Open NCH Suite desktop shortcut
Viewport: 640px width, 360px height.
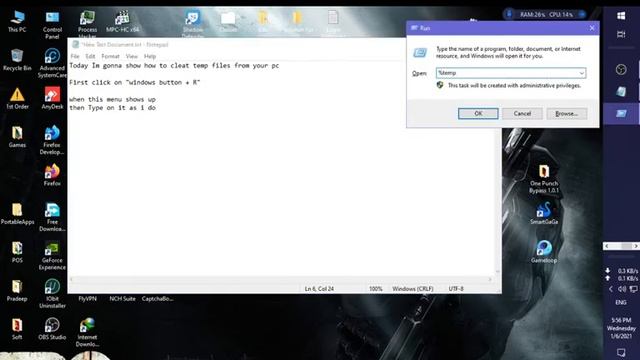pyautogui.click(x=122, y=299)
